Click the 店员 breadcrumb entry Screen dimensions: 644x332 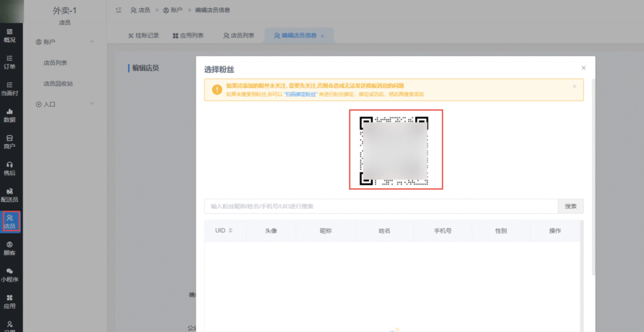(140, 10)
